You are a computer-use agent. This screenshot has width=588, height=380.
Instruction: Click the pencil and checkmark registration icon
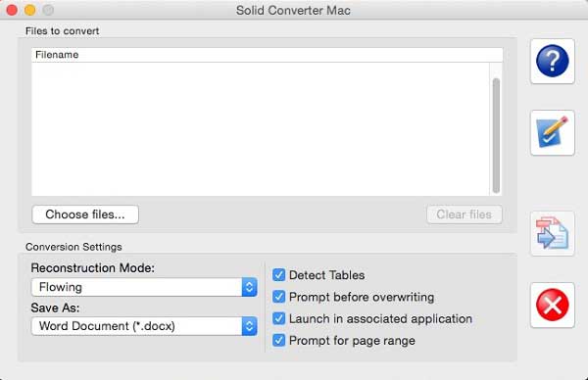pyautogui.click(x=553, y=132)
